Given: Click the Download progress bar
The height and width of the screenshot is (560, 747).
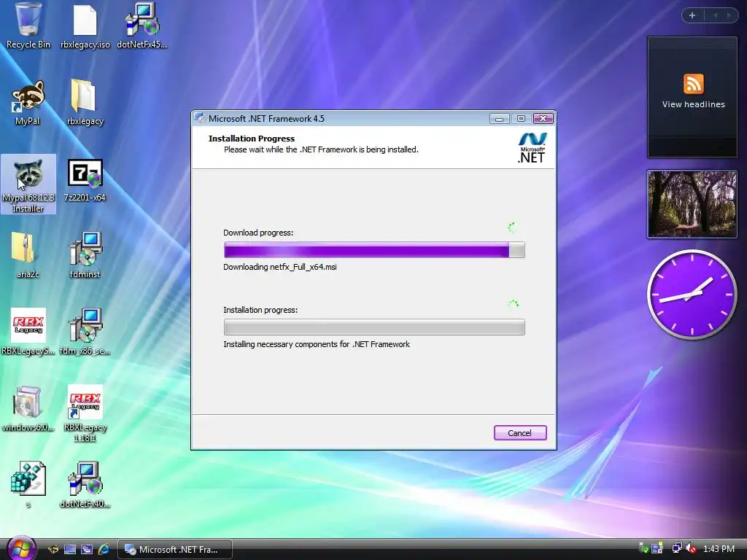Looking at the screenshot, I should click(374, 250).
